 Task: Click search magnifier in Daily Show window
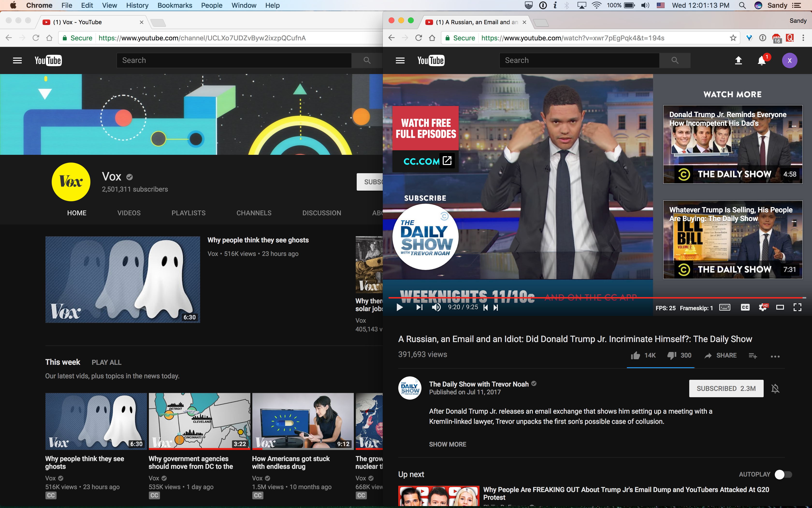click(675, 60)
